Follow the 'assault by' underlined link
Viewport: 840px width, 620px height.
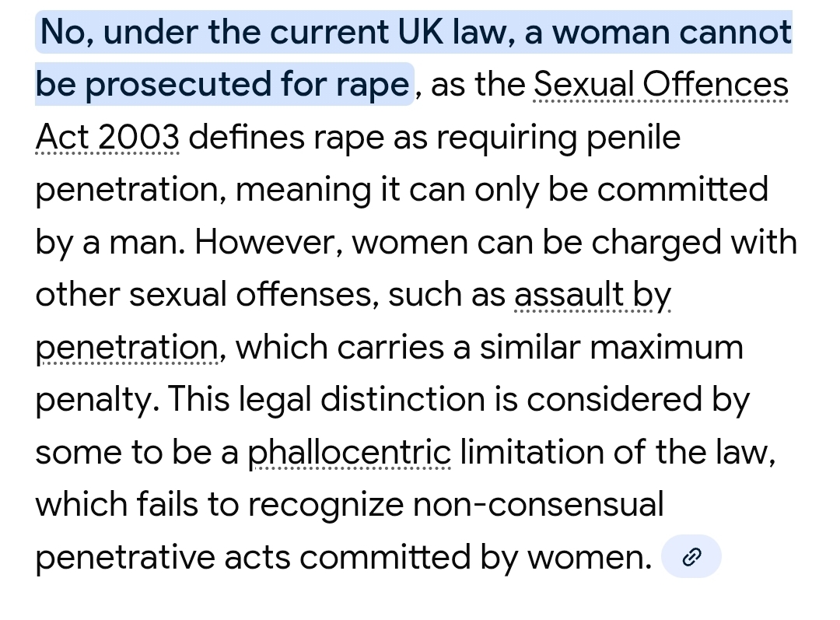click(593, 295)
